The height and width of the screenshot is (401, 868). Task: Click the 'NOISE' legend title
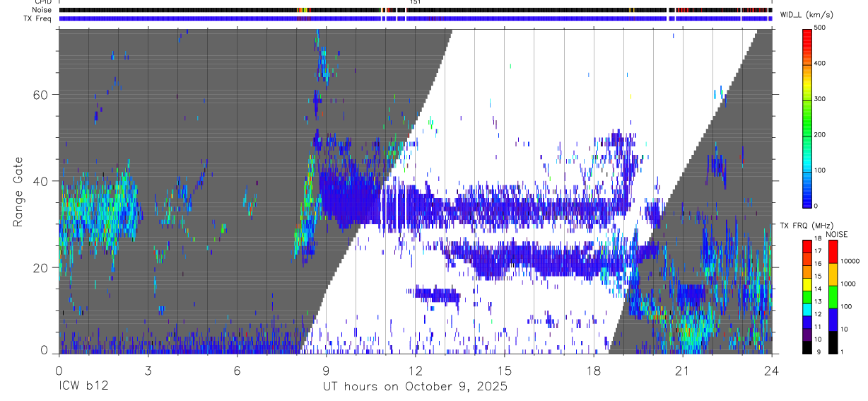click(x=835, y=234)
